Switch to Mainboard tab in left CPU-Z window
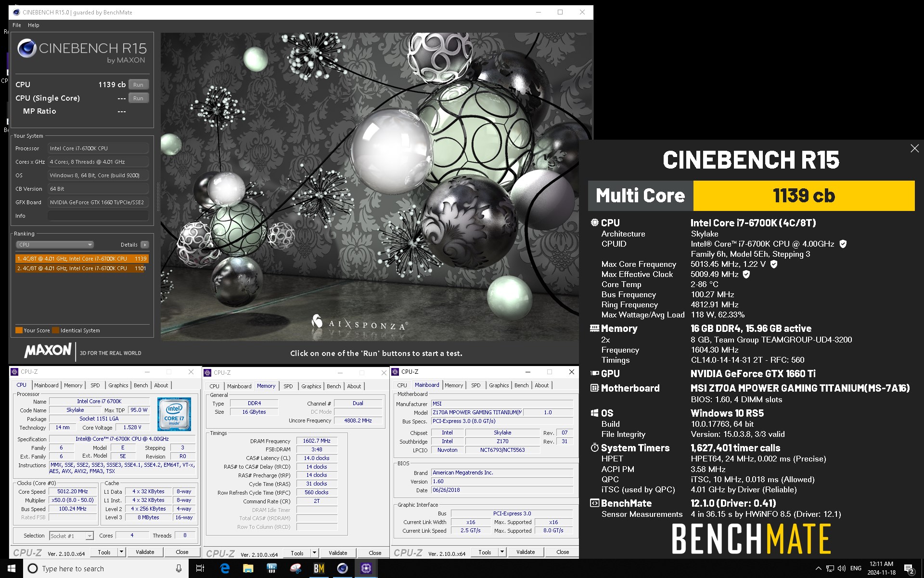 [46, 385]
